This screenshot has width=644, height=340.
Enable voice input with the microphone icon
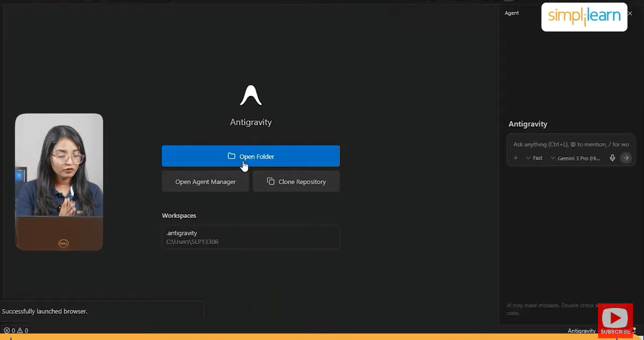point(612,158)
